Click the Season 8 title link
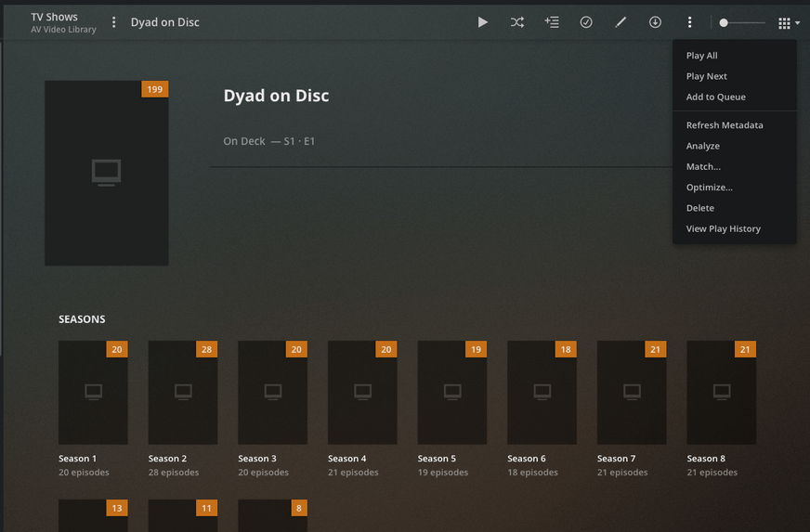This screenshot has width=810, height=532. coord(706,458)
